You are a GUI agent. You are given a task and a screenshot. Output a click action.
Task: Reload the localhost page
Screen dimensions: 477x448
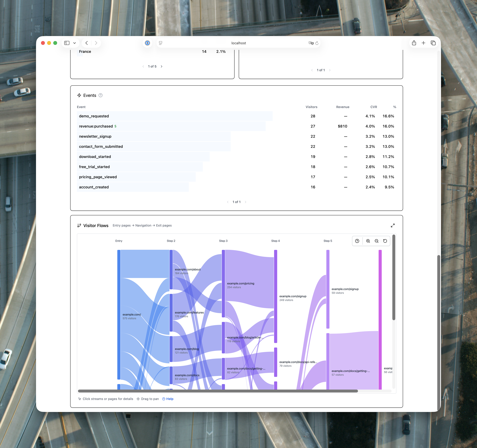coord(317,43)
